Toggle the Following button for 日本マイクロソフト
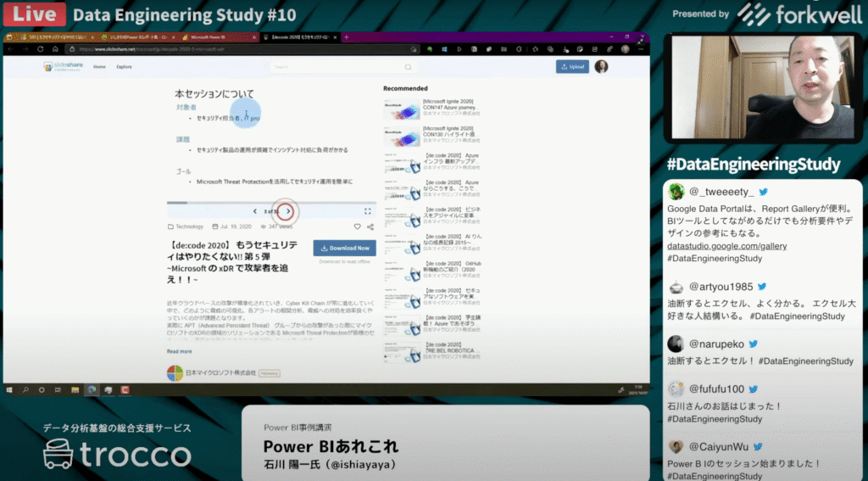868x481 pixels. 269,372
